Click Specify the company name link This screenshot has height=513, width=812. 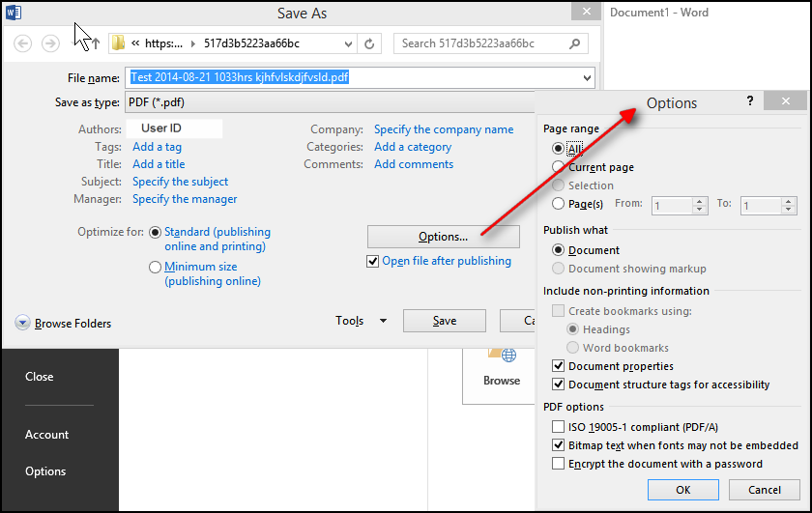444,129
